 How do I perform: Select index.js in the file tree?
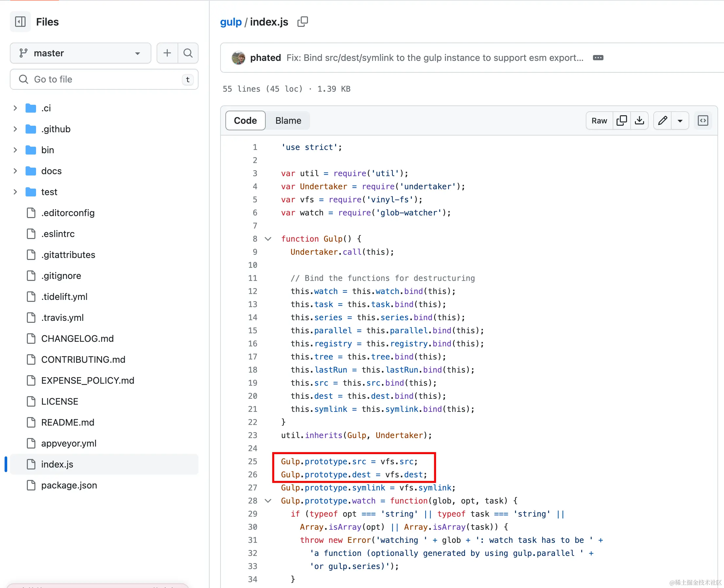[x=104, y=464]
